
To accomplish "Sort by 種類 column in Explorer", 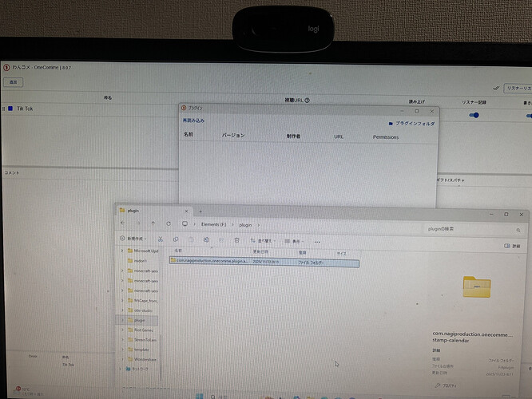I will tap(302, 252).
